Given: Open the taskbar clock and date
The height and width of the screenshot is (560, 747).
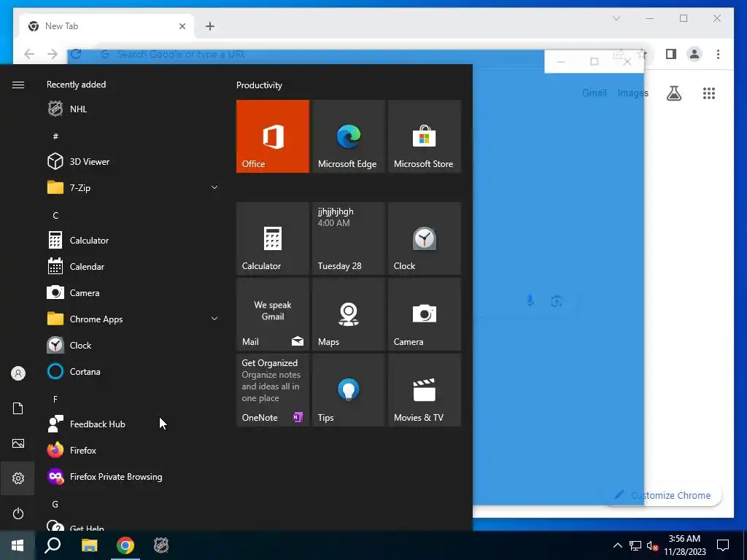Looking at the screenshot, I should coord(684,545).
